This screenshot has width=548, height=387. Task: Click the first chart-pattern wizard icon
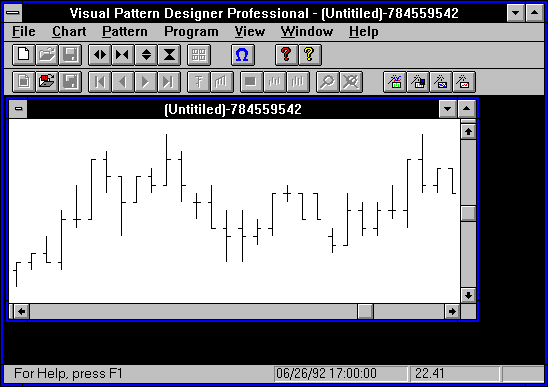pos(395,82)
